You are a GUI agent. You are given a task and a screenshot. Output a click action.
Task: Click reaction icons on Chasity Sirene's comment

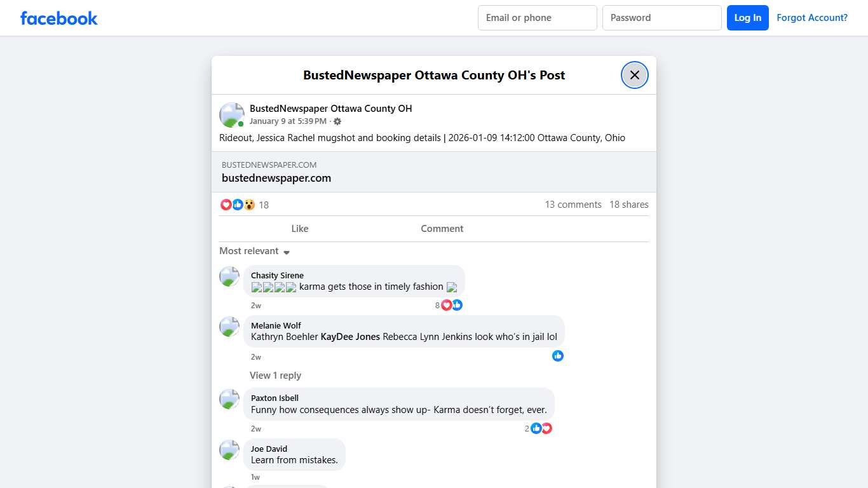(x=451, y=305)
